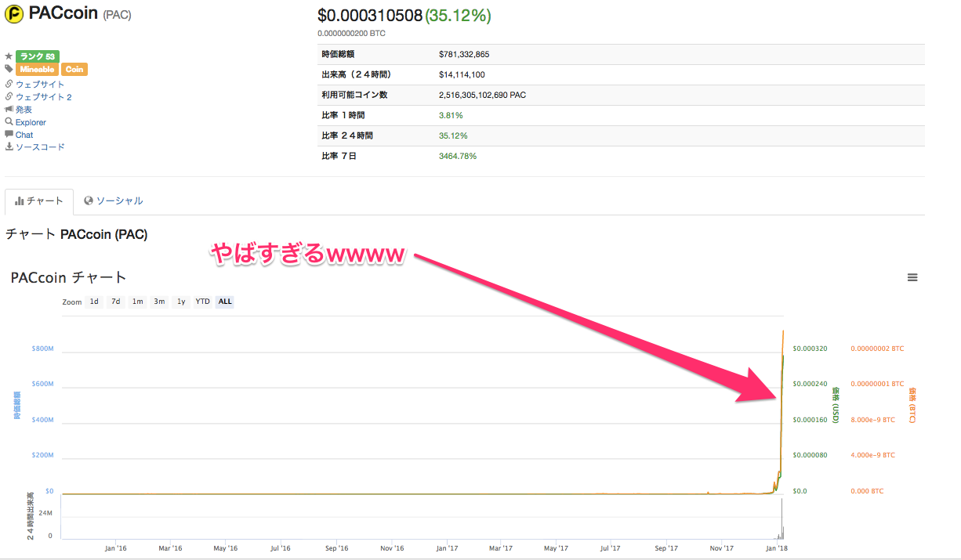This screenshot has height=560, width=961.
Task: Open the chart hamburger menu icon
Action: tap(912, 277)
